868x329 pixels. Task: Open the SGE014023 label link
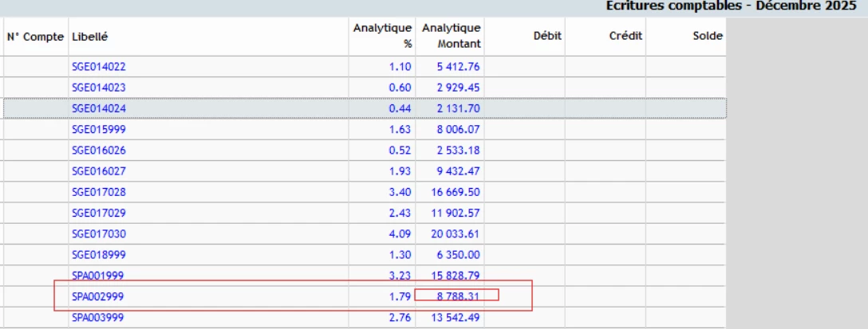point(99,88)
